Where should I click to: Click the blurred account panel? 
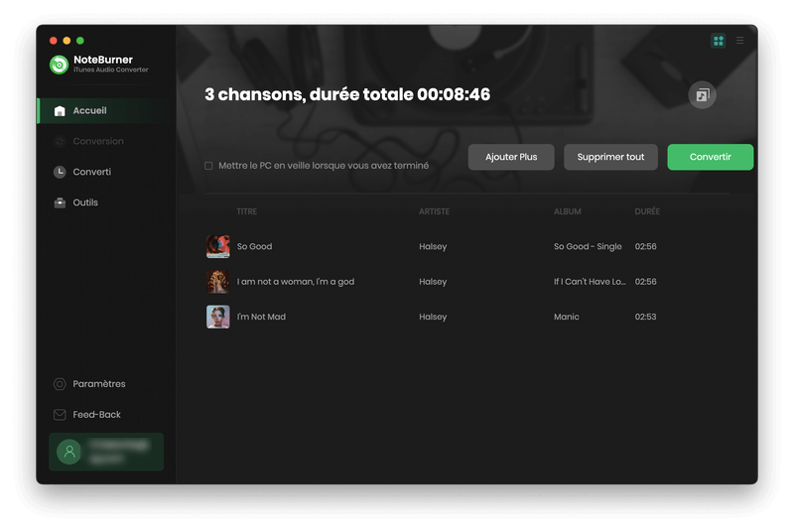(106, 452)
